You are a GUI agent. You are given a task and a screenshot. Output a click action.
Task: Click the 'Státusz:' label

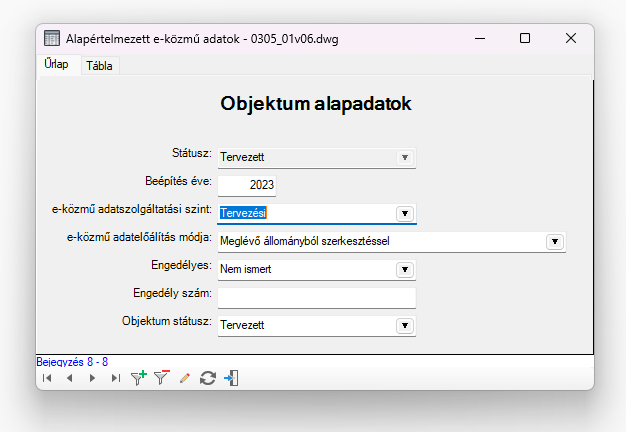[192, 153]
